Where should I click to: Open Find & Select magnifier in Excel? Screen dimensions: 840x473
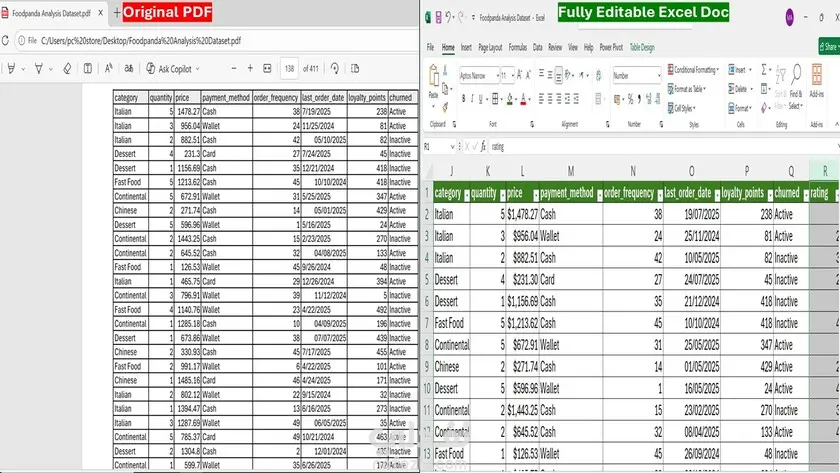coord(796,74)
